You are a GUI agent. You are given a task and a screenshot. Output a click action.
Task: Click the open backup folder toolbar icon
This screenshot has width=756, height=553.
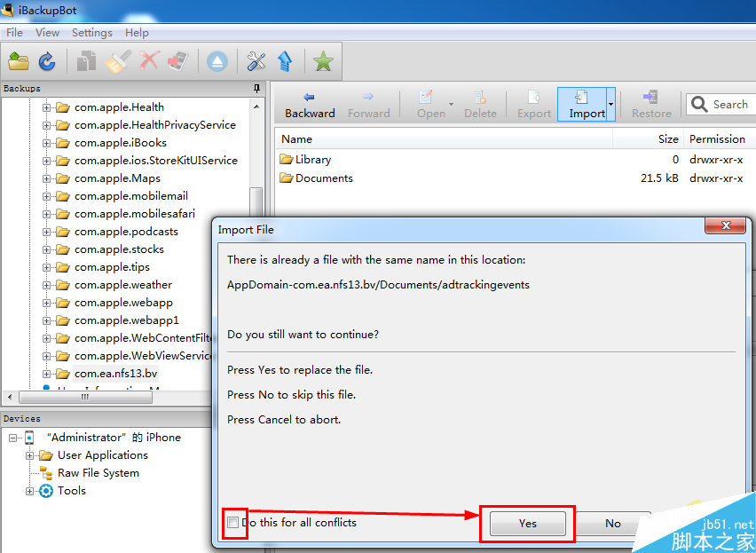click(19, 62)
